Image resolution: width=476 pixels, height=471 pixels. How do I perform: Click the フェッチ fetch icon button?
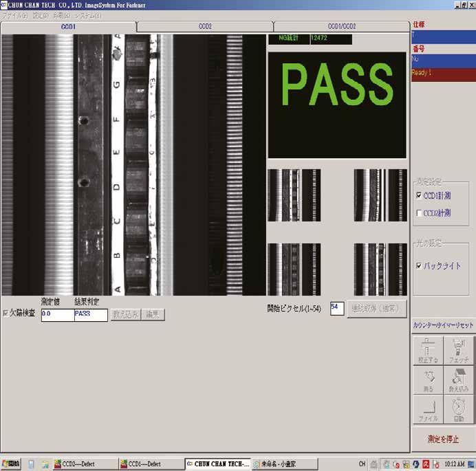(x=459, y=350)
